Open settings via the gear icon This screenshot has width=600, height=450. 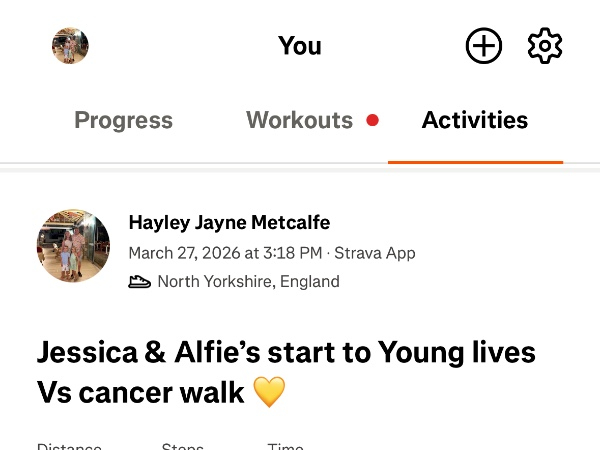tap(545, 46)
